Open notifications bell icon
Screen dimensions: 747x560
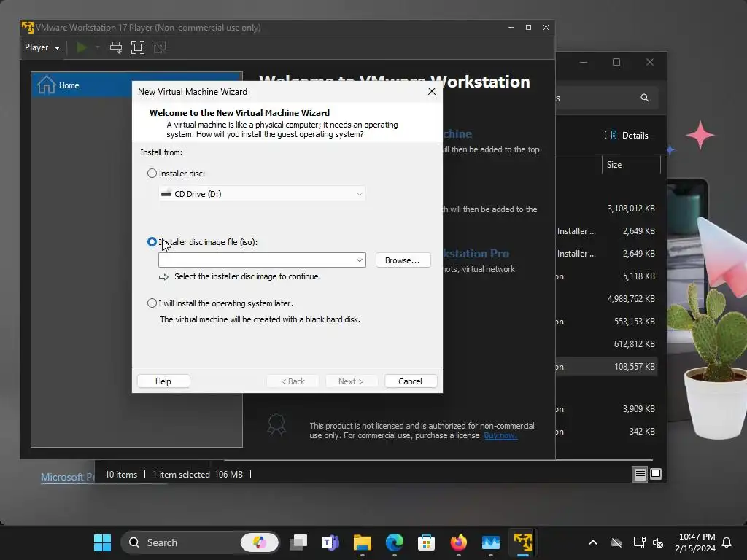coord(727,542)
